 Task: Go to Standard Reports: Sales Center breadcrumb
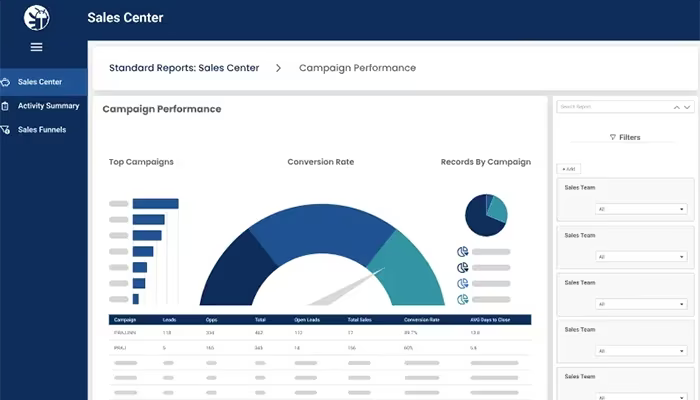[184, 68]
